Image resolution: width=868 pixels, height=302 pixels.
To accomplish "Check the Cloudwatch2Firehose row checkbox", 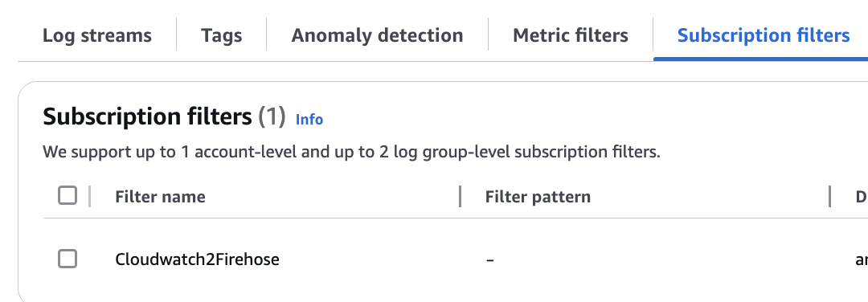I will click(x=68, y=259).
